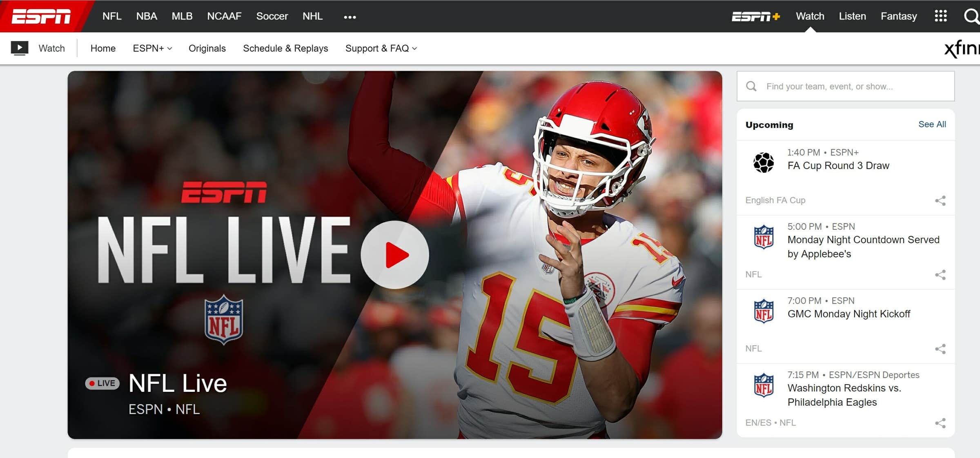Go to Listen section
Image resolution: width=980 pixels, height=458 pixels.
(x=852, y=16)
